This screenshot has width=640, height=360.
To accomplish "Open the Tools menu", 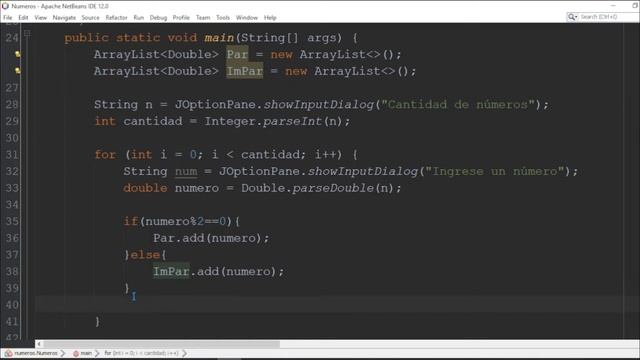I will (x=223, y=18).
